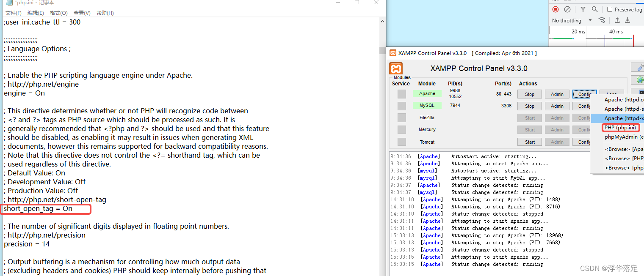Screen dimensions: 644x276
Task: Toggle the Mercury service checkbox
Action: tap(401, 129)
